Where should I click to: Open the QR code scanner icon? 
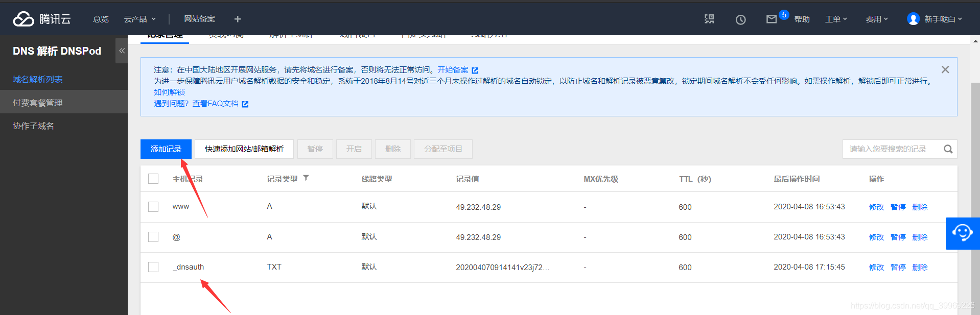point(709,19)
